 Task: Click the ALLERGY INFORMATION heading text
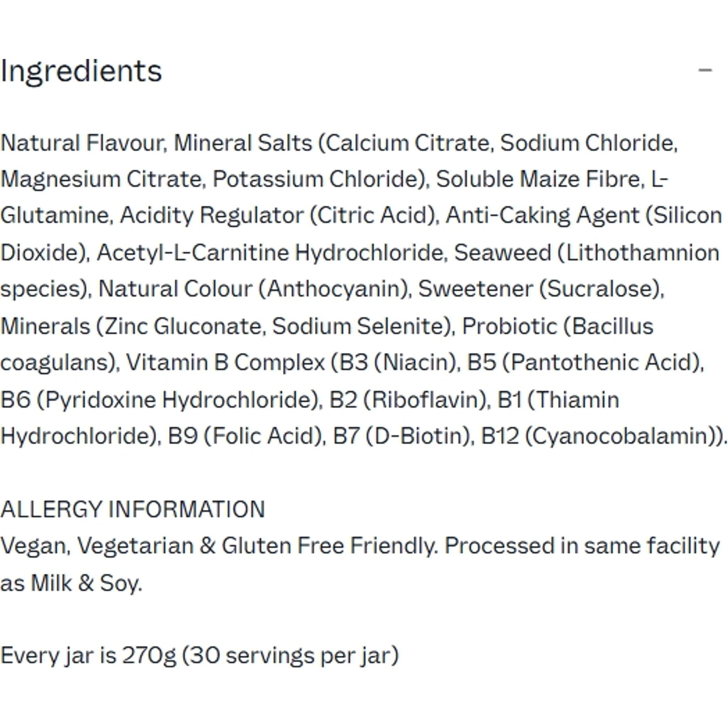pyautogui.click(x=133, y=509)
